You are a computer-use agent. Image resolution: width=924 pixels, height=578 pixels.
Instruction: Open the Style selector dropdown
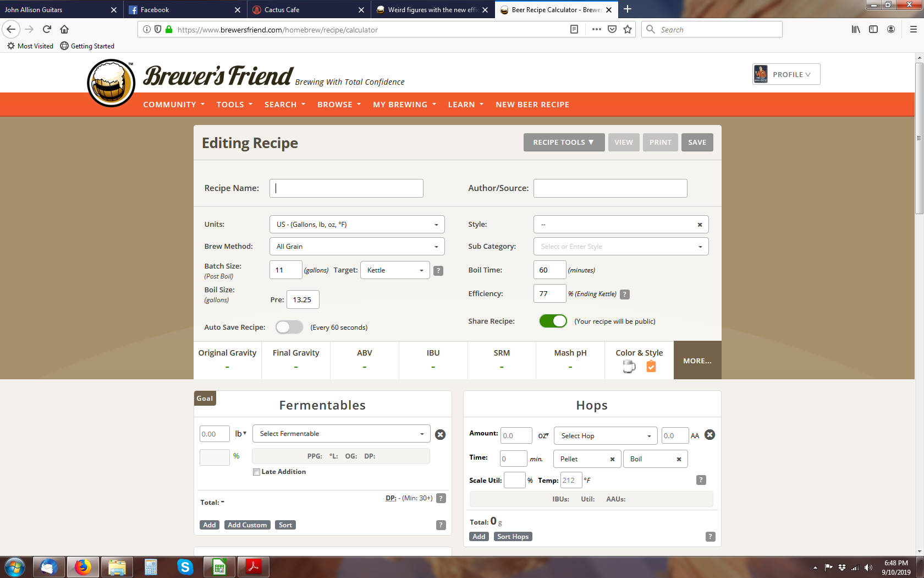click(621, 225)
